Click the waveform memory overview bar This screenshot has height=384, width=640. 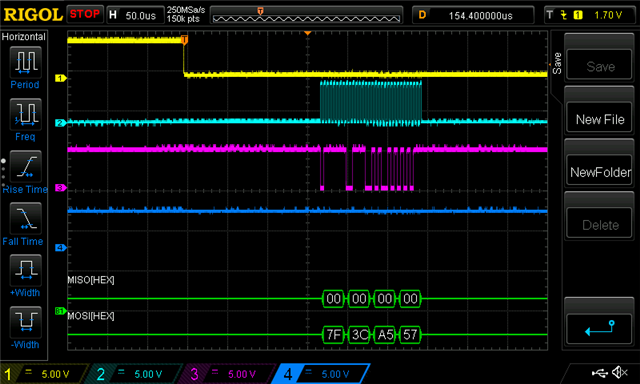pyautogui.click(x=306, y=15)
